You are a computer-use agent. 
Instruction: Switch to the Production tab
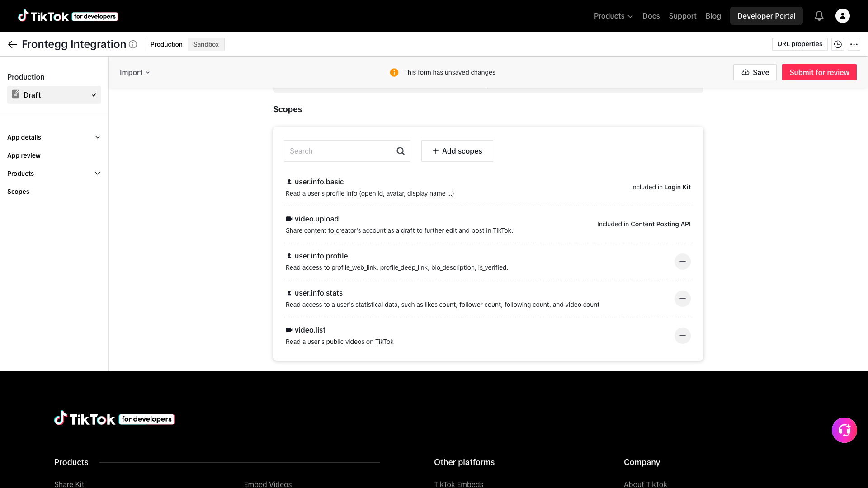tap(166, 44)
